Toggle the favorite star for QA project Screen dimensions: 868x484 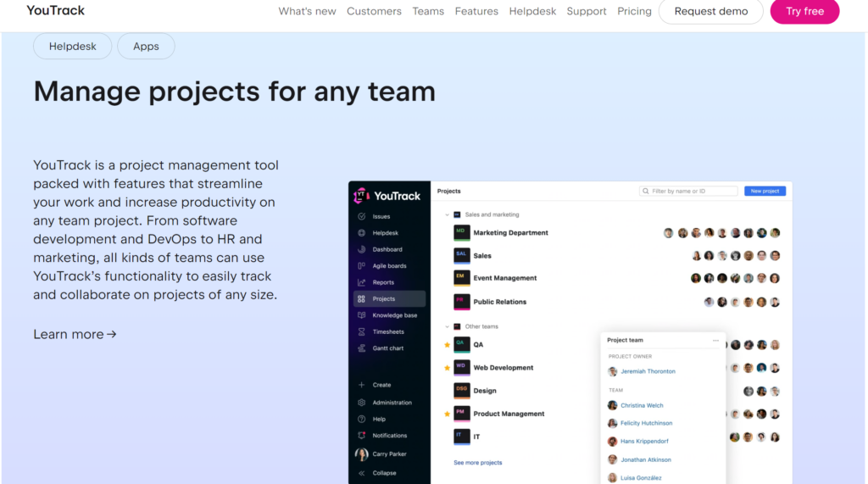[x=448, y=345]
